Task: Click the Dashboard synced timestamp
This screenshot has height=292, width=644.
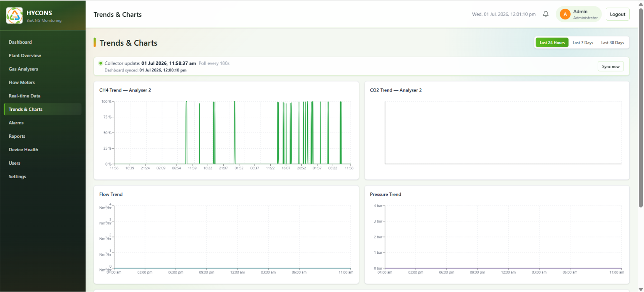Action: (x=163, y=70)
